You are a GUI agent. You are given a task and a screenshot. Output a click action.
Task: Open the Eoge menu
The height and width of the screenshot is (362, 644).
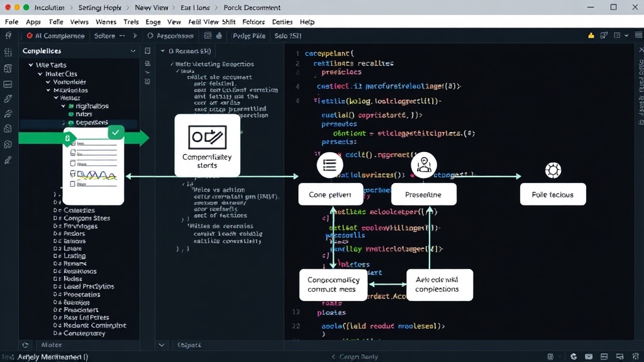click(x=153, y=22)
